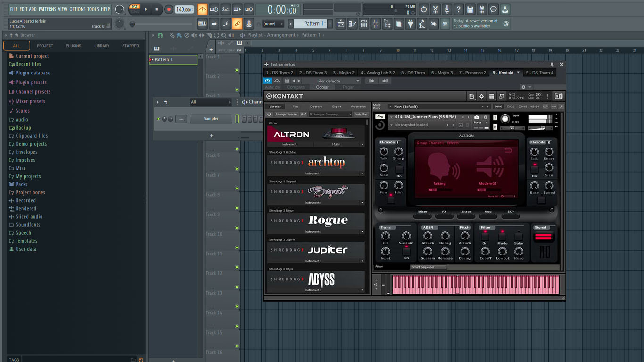Image resolution: width=644 pixels, height=362 pixels.
Task: Toggle the typing keyboard to piano icon
Action: click(x=202, y=24)
